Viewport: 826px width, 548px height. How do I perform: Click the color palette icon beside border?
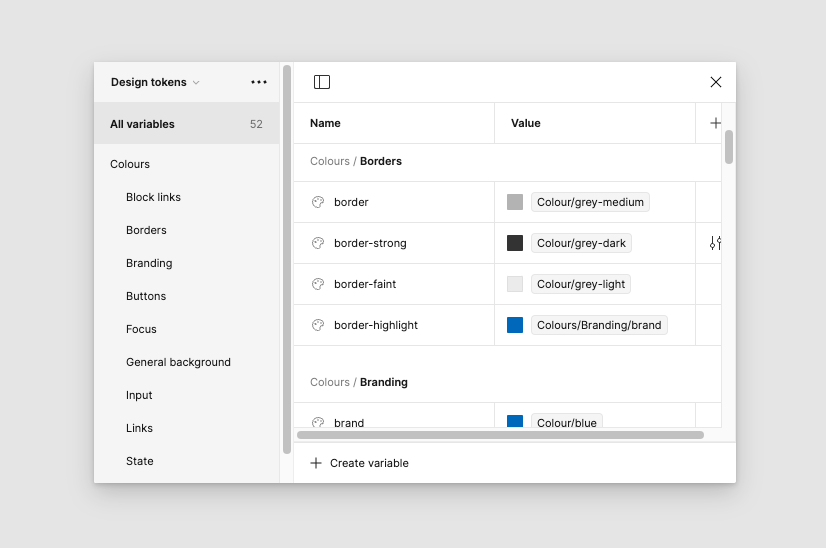(318, 202)
